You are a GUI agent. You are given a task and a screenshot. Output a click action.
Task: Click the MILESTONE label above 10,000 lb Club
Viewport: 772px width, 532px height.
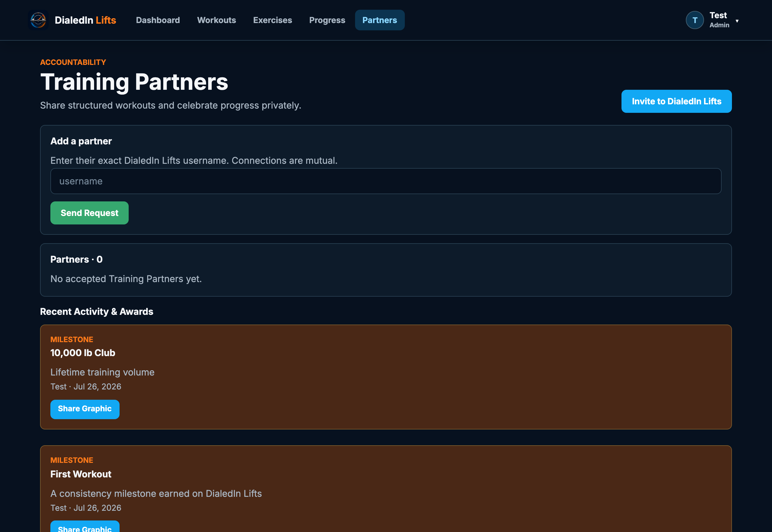(x=72, y=339)
